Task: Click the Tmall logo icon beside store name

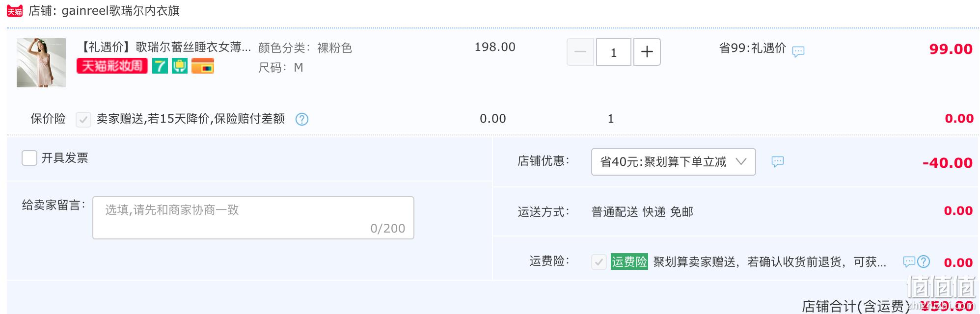Action: tap(15, 11)
